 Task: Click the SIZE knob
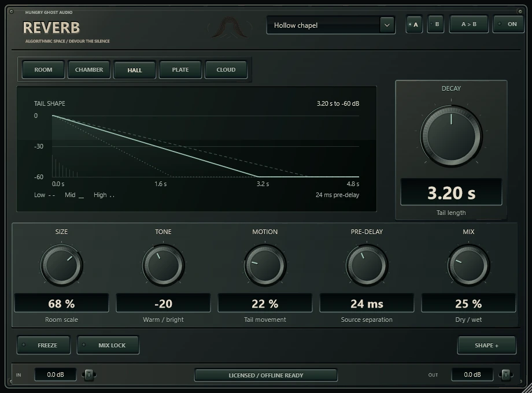coord(61,265)
